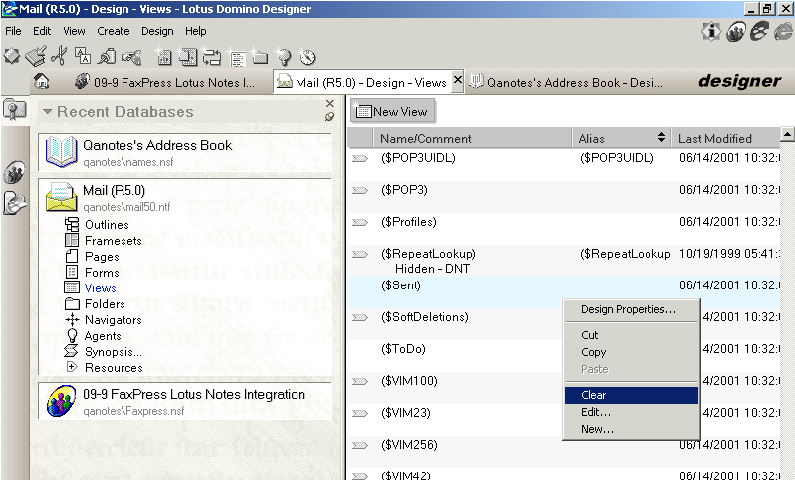This screenshot has width=795, height=481.
Task: Choose Clear from the context menu
Action: pos(594,395)
